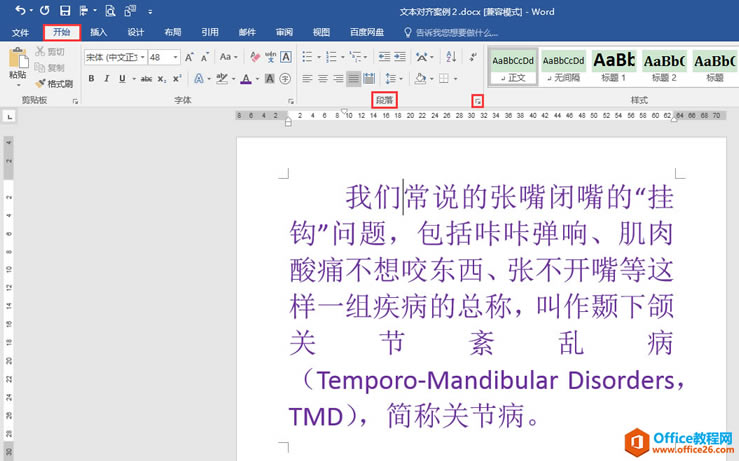Screen dimensions: 739x461
Task: Toggle bold formatting
Action: click(91, 79)
